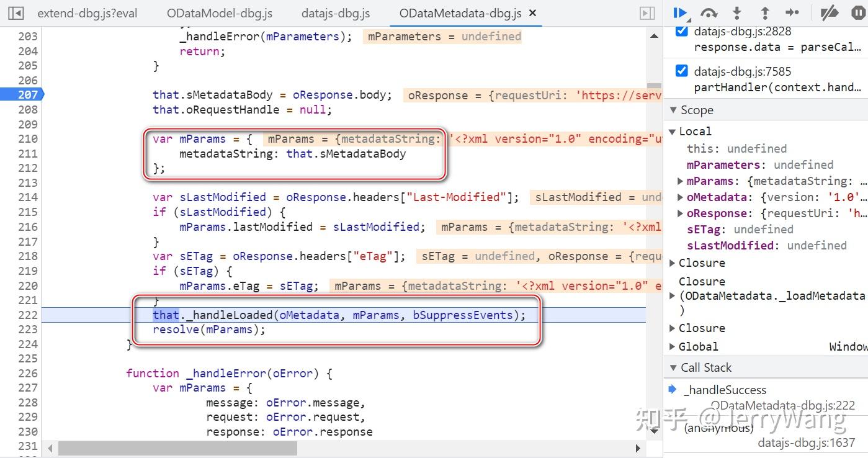
Task: Click breakpoint marker on line 207
Action: pos(21,95)
